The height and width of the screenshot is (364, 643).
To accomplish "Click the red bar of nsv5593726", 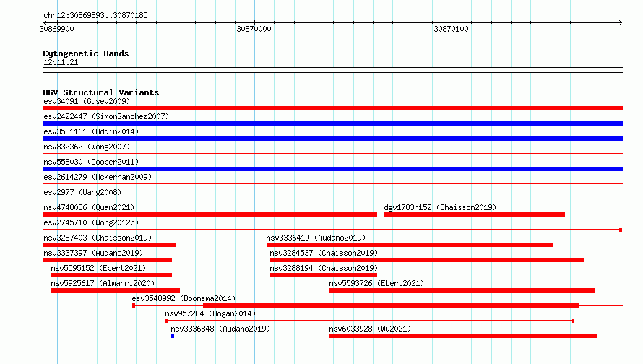I will point(462,290).
